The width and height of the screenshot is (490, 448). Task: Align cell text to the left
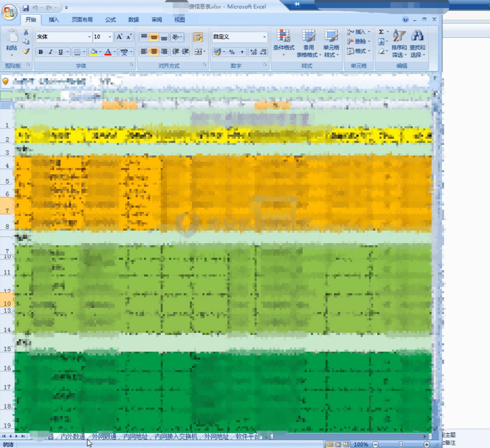[x=144, y=51]
